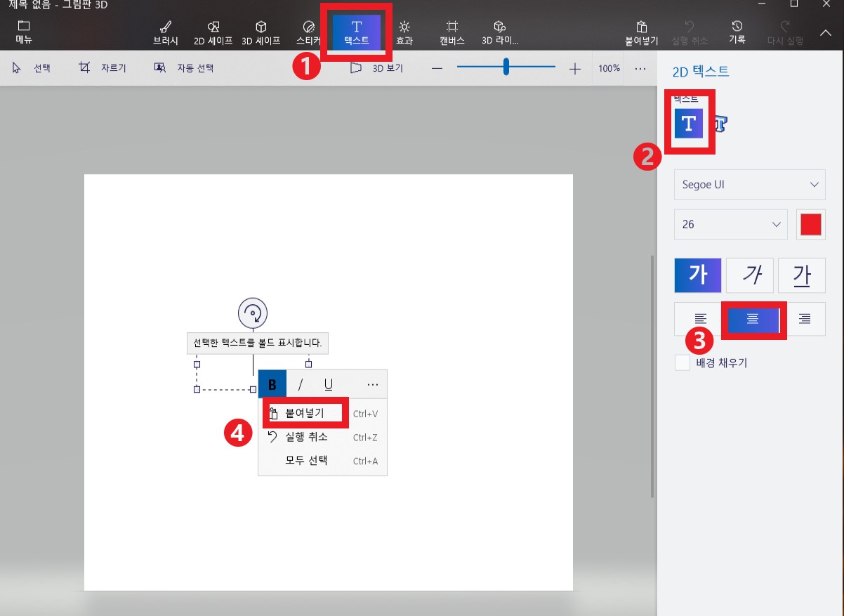Image resolution: width=844 pixels, height=616 pixels.
Task: Select the 효과 (Effects) tool
Action: pyautogui.click(x=404, y=32)
